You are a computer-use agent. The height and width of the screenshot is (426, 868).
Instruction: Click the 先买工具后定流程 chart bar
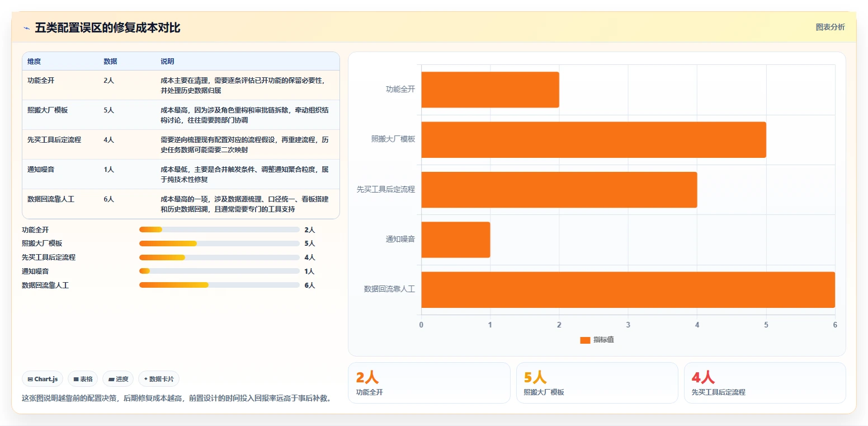(x=559, y=190)
